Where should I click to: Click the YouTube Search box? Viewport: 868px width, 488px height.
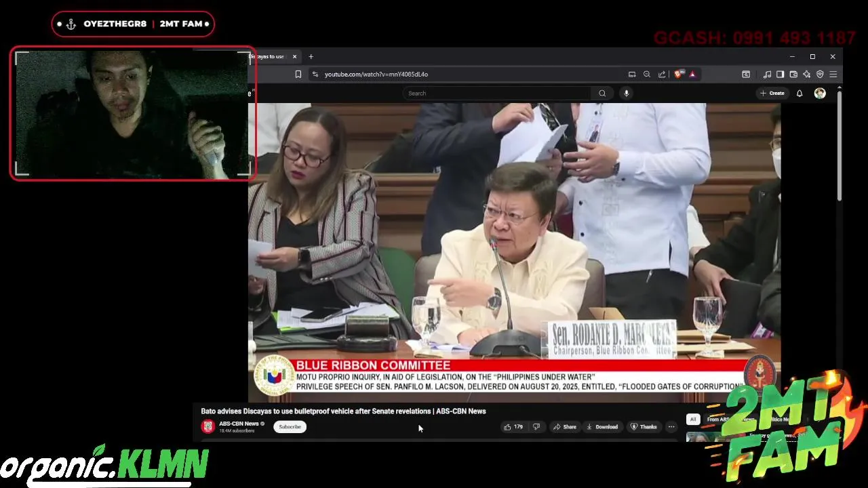497,94
